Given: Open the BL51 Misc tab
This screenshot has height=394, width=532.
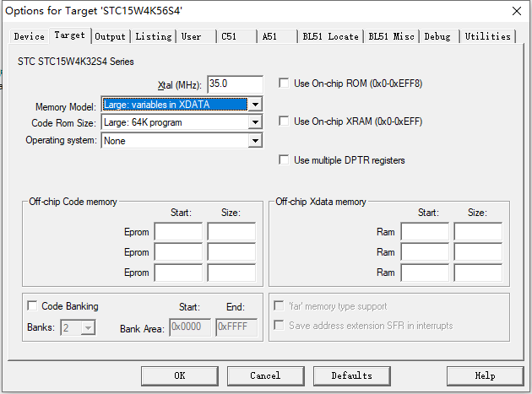Looking at the screenshot, I should point(391,36).
